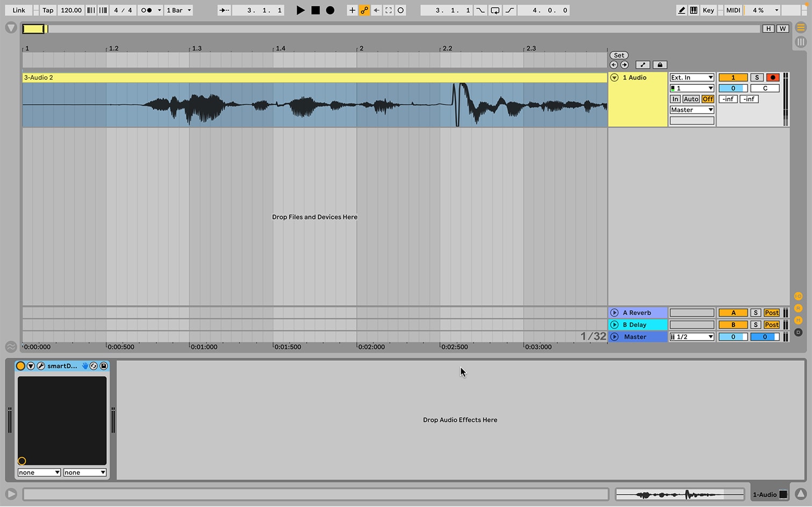Enable Key Map Mode

tap(708, 10)
